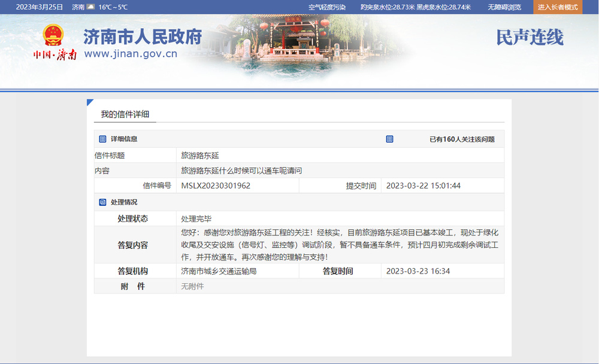Viewport: 599px width, 364px height.
Task: Activate 无障碍浏览 accessibility mode
Action: point(504,7)
